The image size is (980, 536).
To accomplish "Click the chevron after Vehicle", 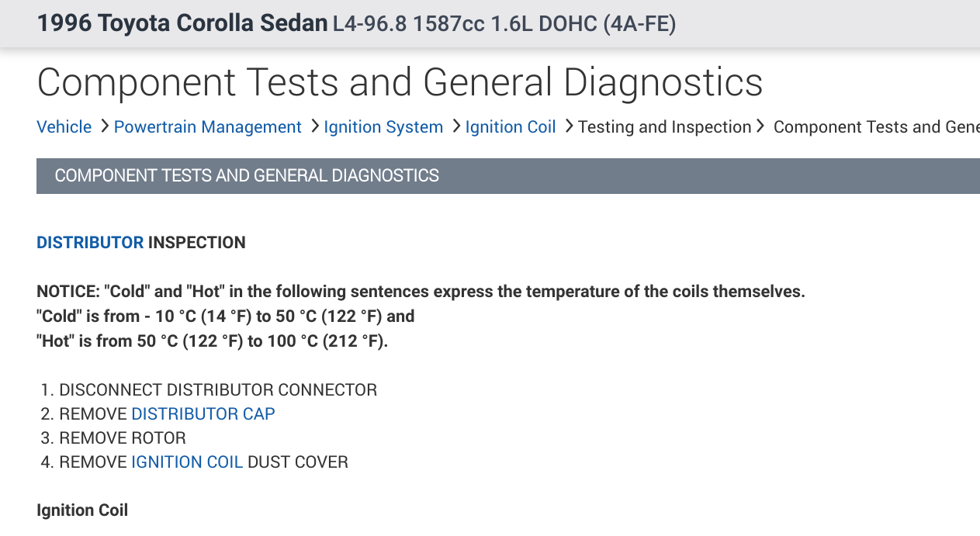I will pyautogui.click(x=104, y=126).
